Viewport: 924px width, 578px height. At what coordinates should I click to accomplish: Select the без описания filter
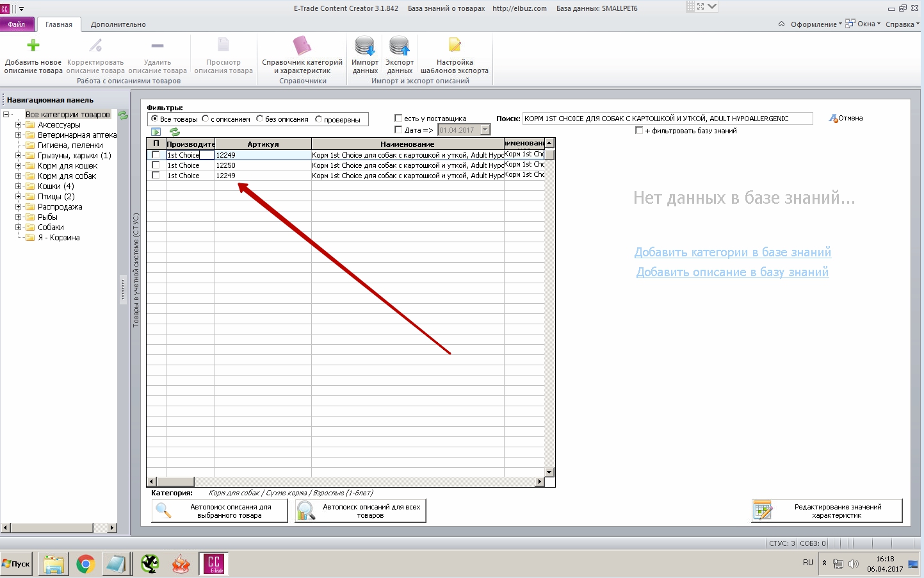[x=260, y=119]
